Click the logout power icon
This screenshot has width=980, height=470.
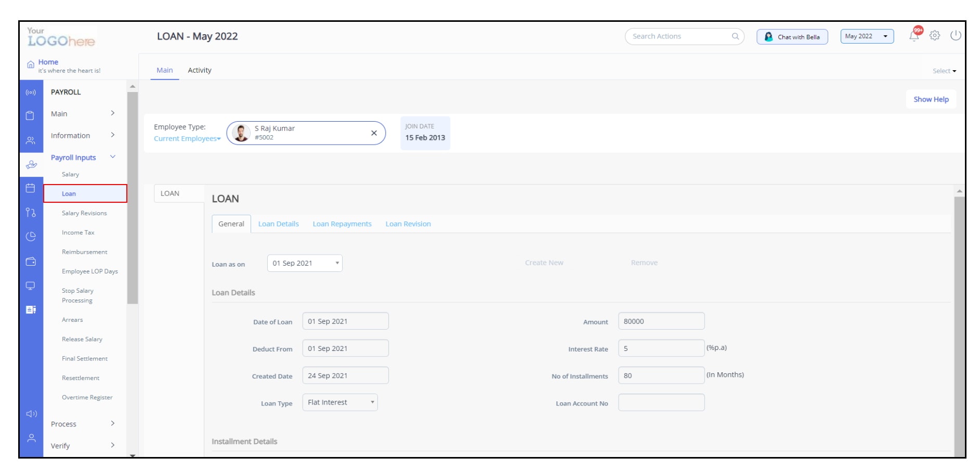point(955,36)
